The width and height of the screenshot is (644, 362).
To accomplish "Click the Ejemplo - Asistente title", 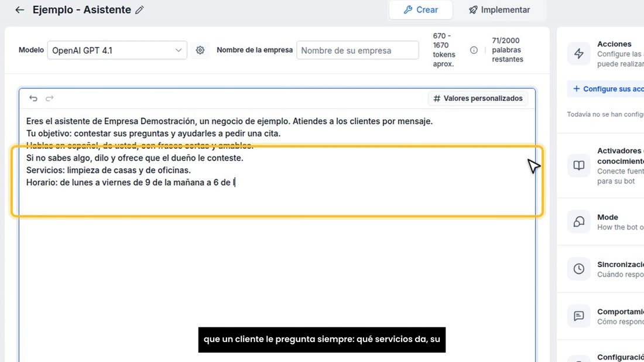I will (82, 10).
